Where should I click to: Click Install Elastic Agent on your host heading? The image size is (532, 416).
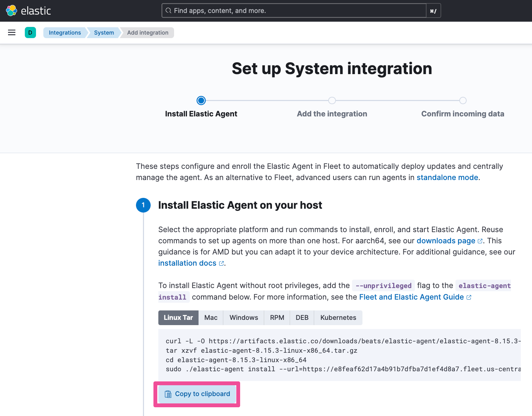pos(240,205)
